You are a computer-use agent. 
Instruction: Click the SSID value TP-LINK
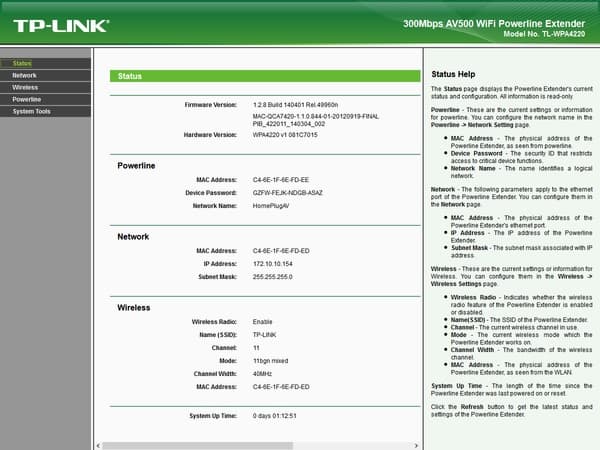point(264,335)
